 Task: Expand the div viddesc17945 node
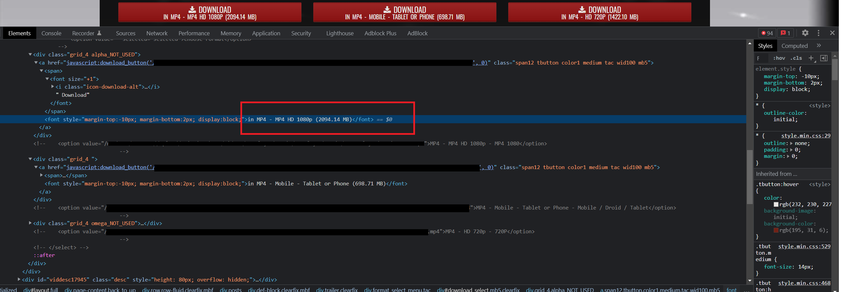point(19,279)
